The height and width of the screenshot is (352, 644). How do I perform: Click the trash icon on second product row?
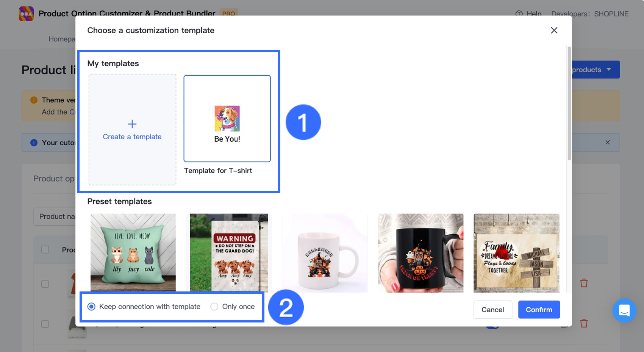point(584,323)
